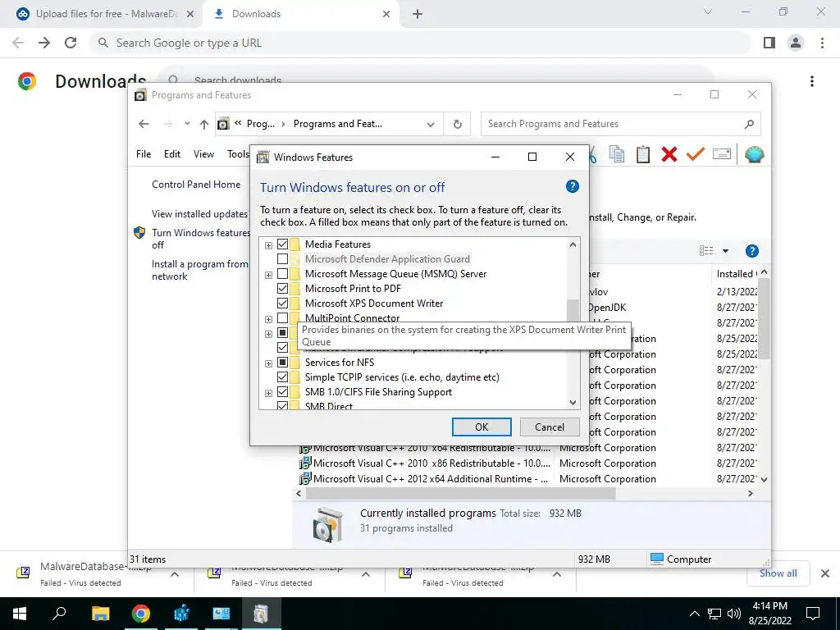Click the orange checkmark toolbar icon
The width and height of the screenshot is (840, 630).
pos(695,154)
